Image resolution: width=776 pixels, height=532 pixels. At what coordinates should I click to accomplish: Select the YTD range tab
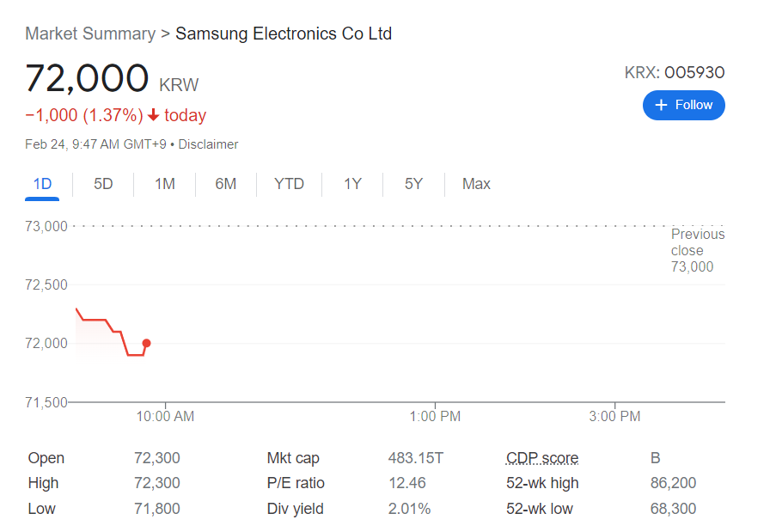click(289, 184)
